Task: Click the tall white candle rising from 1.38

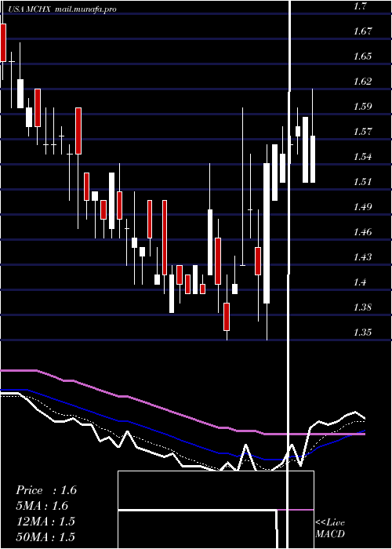Action: pyautogui.click(x=267, y=233)
